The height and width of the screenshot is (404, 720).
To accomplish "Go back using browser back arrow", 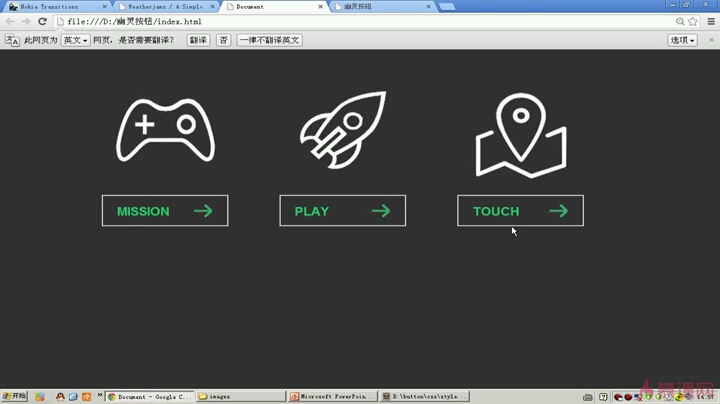I will (x=10, y=22).
